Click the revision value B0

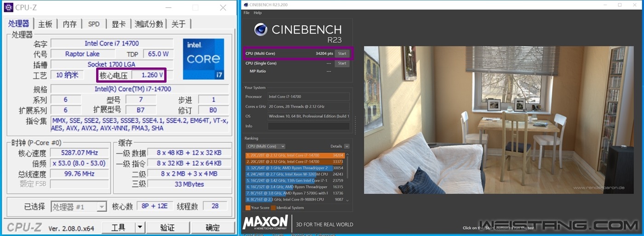(213, 110)
